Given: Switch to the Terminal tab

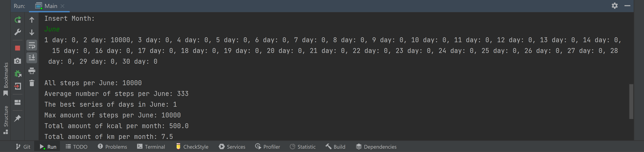Looking at the screenshot, I should (x=151, y=147).
